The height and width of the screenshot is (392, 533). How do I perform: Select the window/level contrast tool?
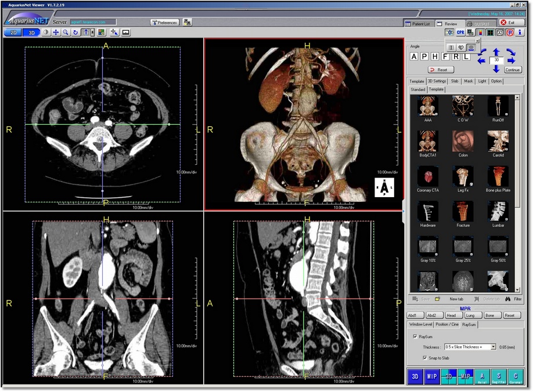tap(46, 32)
